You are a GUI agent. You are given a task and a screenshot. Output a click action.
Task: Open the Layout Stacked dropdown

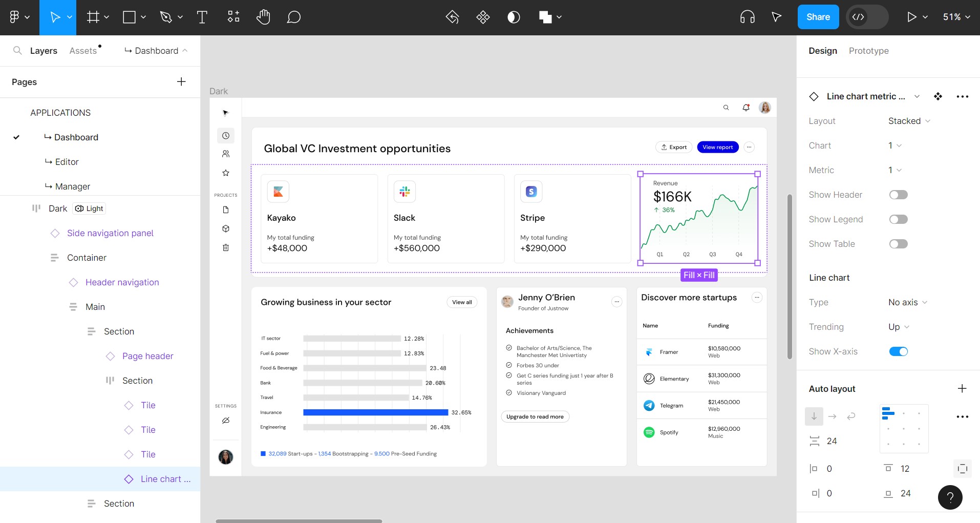point(909,121)
